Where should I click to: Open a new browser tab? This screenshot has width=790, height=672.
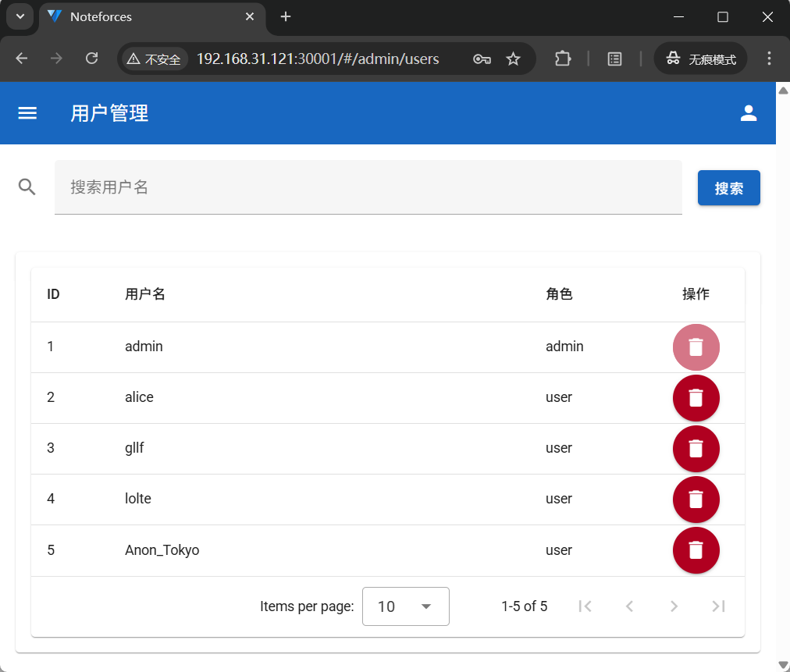point(286,16)
